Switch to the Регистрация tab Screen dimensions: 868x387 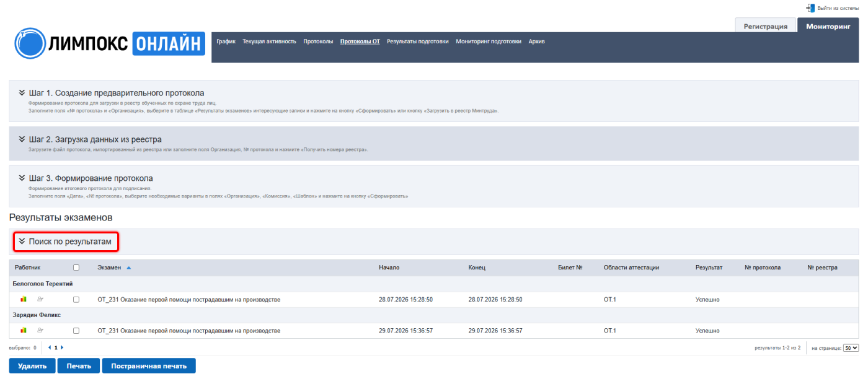point(766,26)
